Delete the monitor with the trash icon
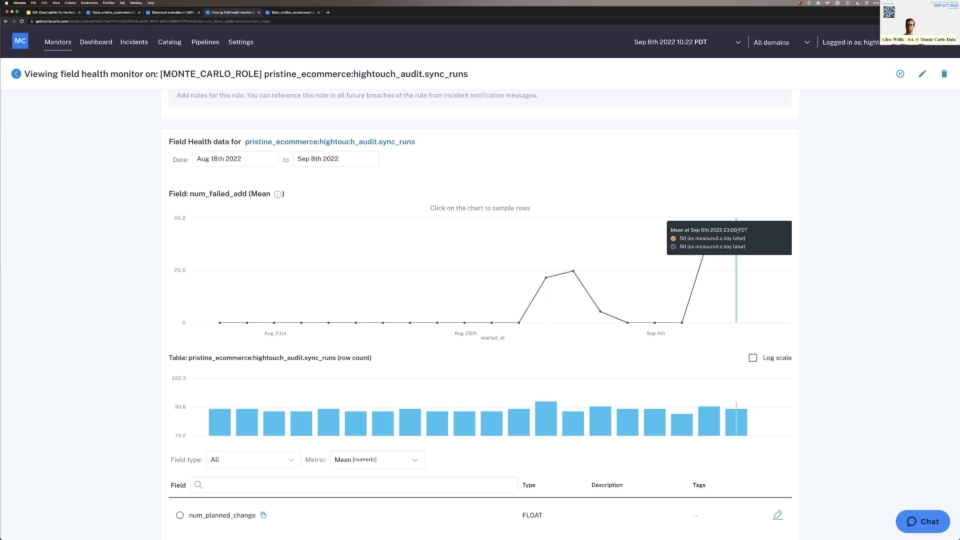 [x=944, y=74]
